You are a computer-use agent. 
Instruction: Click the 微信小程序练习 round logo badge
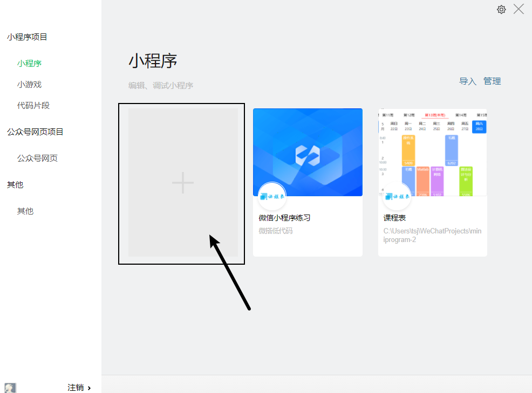point(272,196)
